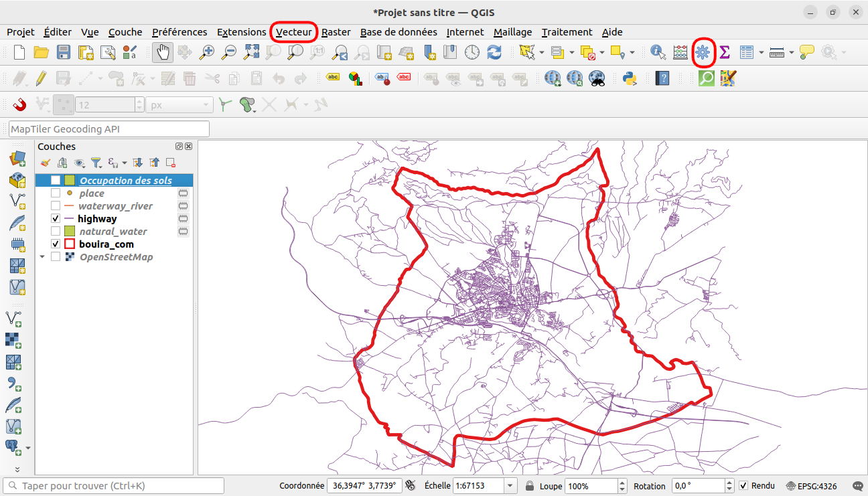
Task: Check the waterway_river layer checkbox
Action: [56, 206]
